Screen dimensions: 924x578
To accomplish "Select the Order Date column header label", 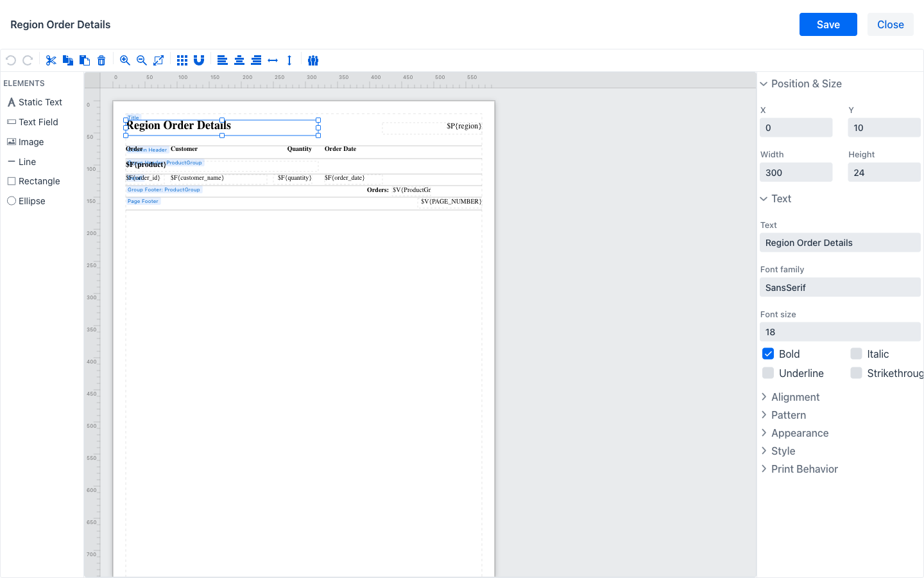I will [x=340, y=149].
